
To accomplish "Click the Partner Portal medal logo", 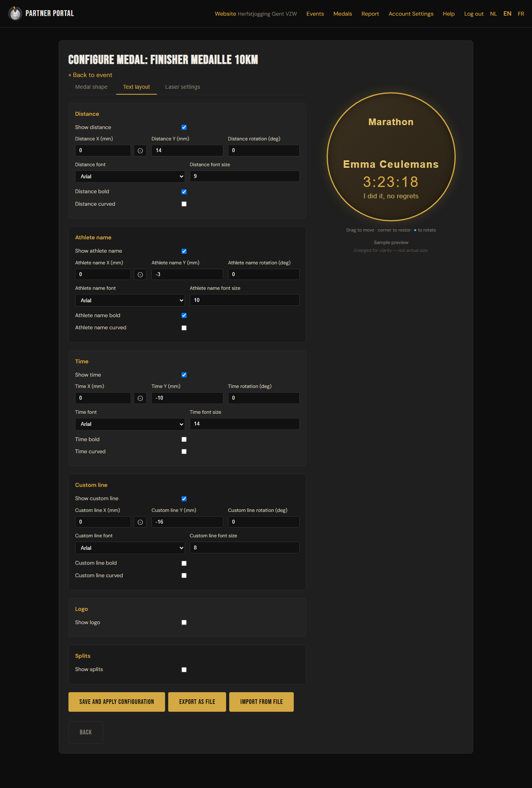I will (x=15, y=14).
